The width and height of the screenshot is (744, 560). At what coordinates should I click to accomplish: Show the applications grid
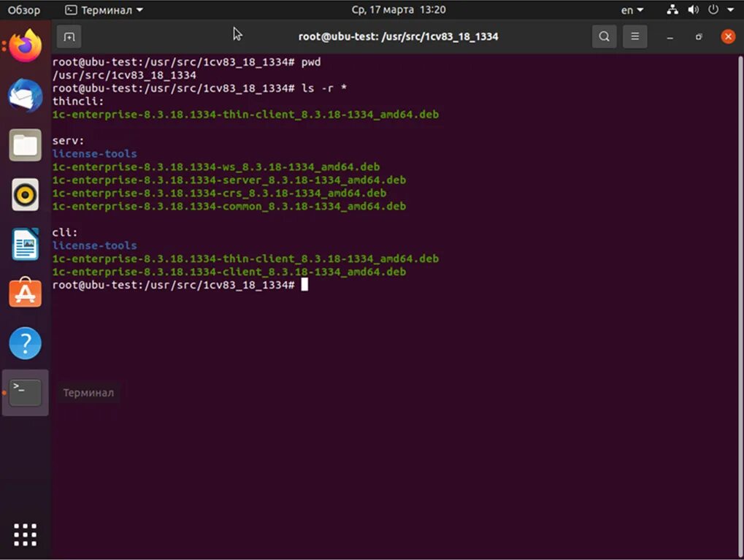[x=25, y=535]
